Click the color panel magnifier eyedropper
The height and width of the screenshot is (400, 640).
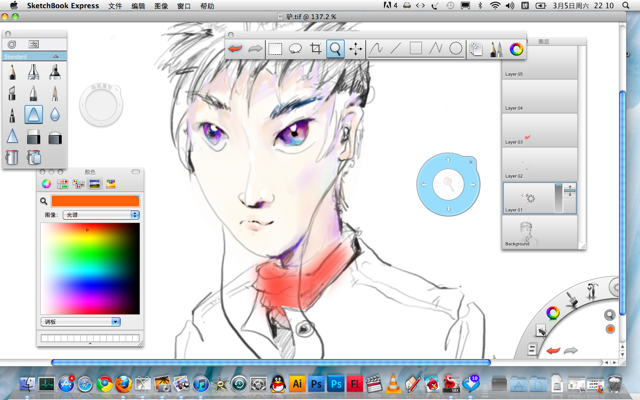point(44,201)
